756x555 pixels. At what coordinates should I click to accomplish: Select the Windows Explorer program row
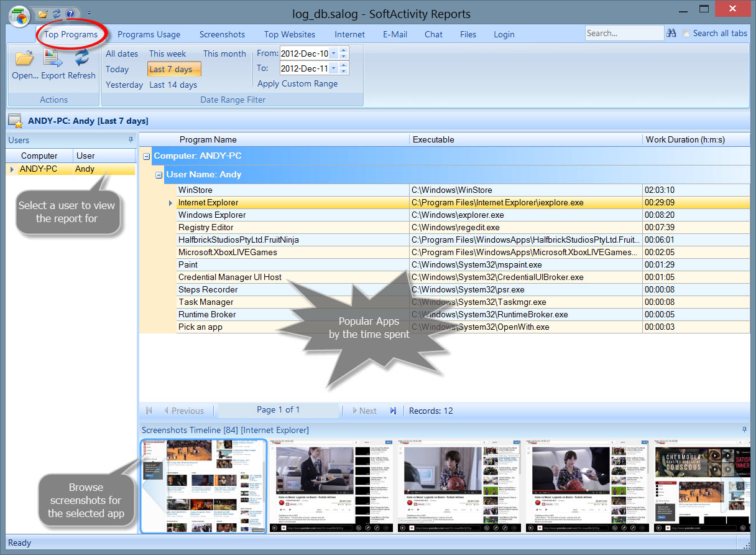tap(463, 215)
